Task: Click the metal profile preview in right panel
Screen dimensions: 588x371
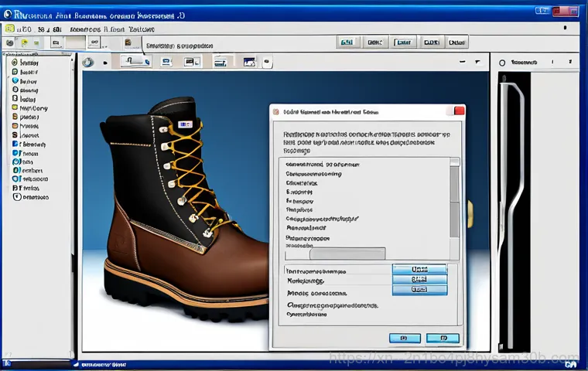Action: tap(514, 212)
